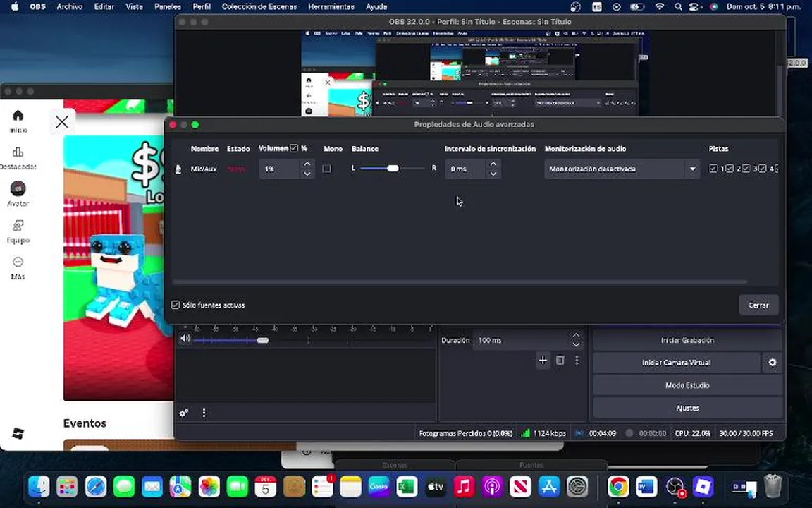Open the Herramientas menu

[331, 7]
